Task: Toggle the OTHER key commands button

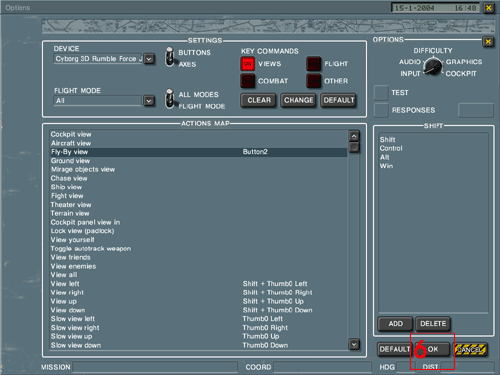Action: tap(313, 81)
